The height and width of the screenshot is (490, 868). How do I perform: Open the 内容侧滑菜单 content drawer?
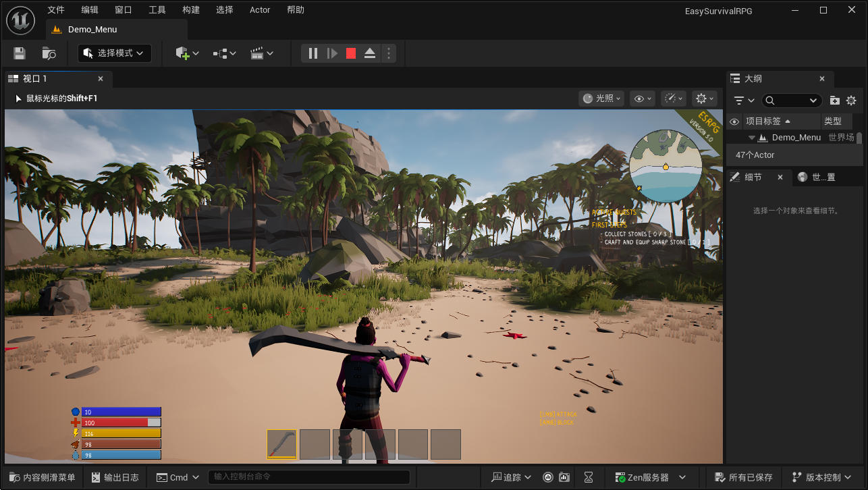point(43,477)
